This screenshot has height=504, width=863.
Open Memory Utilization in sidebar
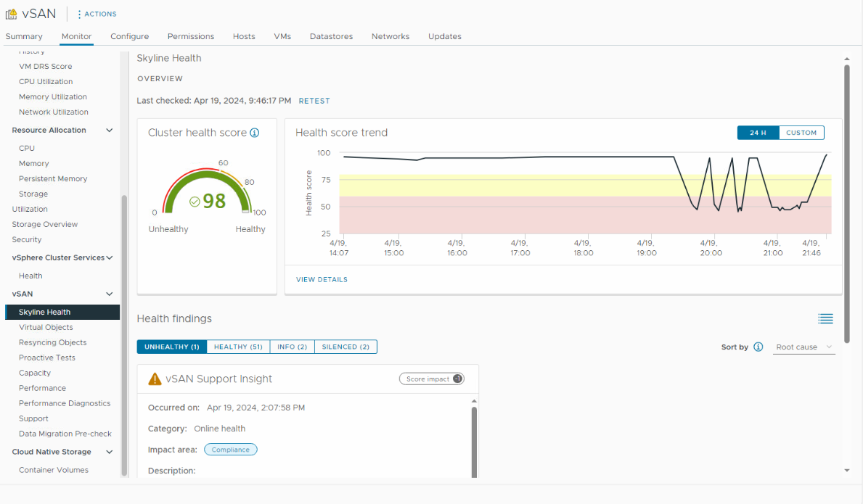pos(53,96)
